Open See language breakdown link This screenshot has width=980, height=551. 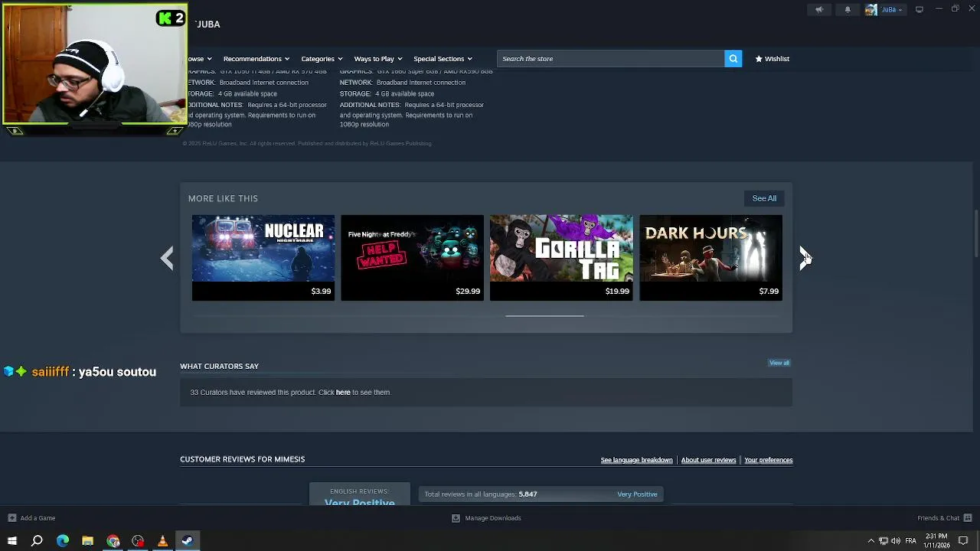click(x=636, y=460)
